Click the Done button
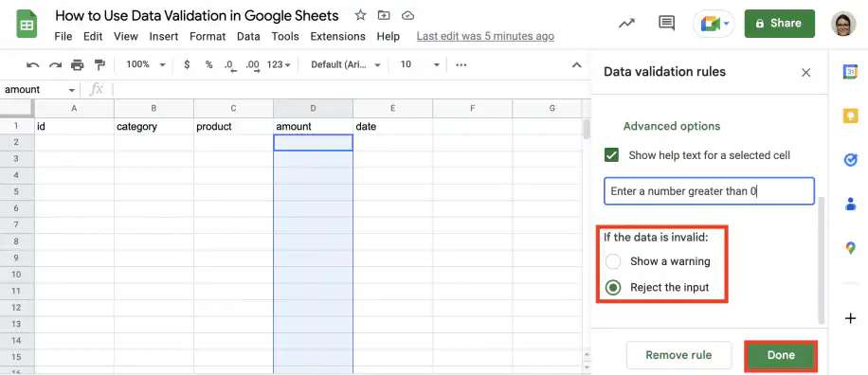 (x=781, y=355)
